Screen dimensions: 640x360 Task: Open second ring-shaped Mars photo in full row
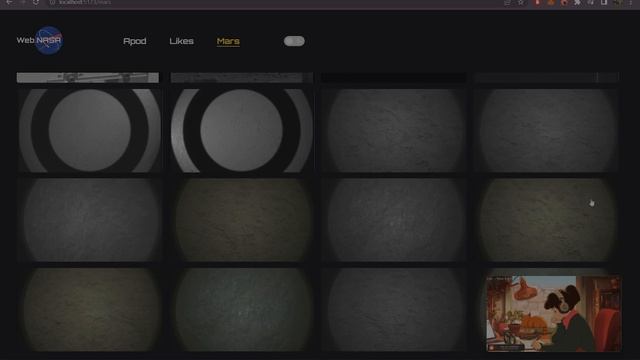242,131
